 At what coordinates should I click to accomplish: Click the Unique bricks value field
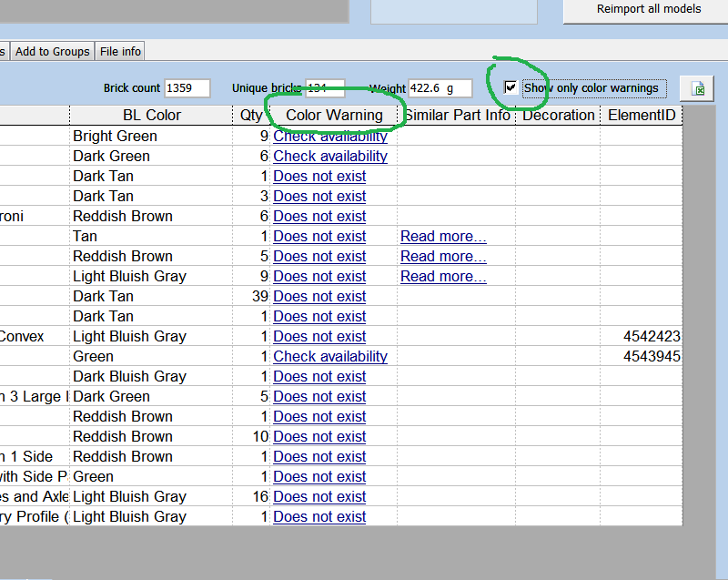click(325, 88)
